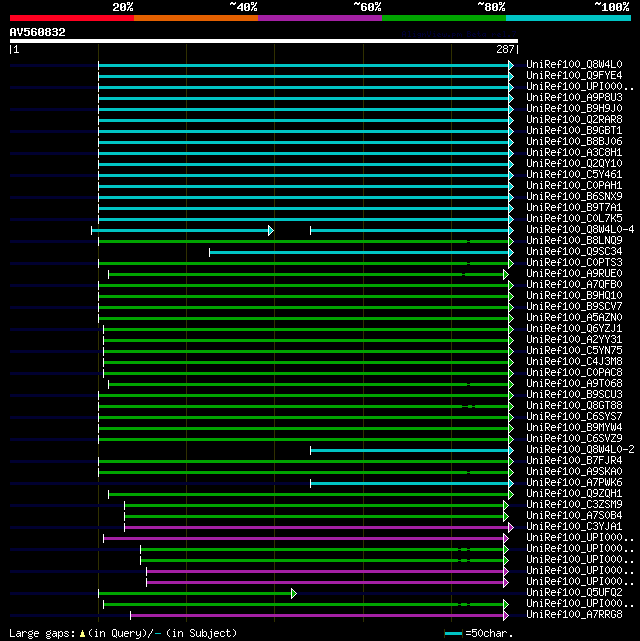Select the UniRef100_B8BJ06 label

574,141
